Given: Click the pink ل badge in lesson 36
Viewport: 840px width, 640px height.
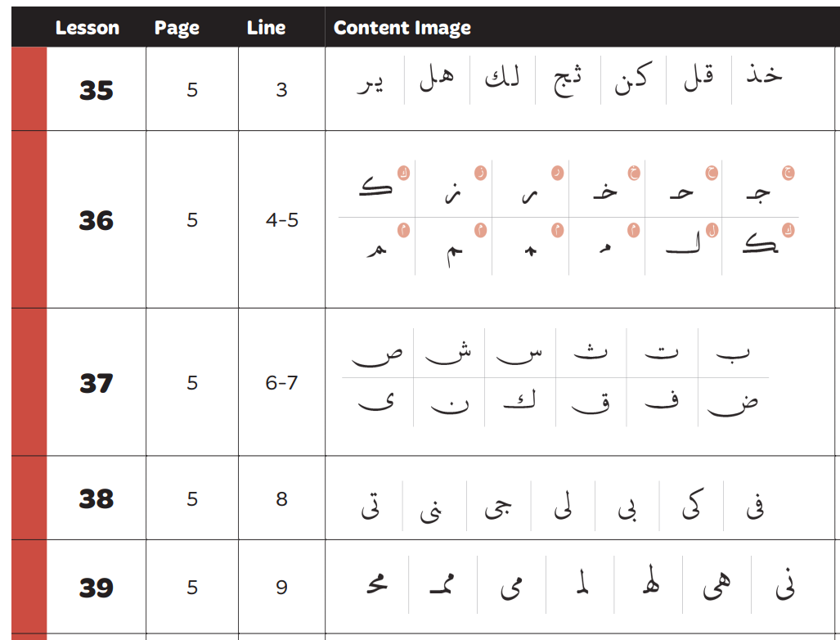Looking at the screenshot, I should [x=712, y=231].
